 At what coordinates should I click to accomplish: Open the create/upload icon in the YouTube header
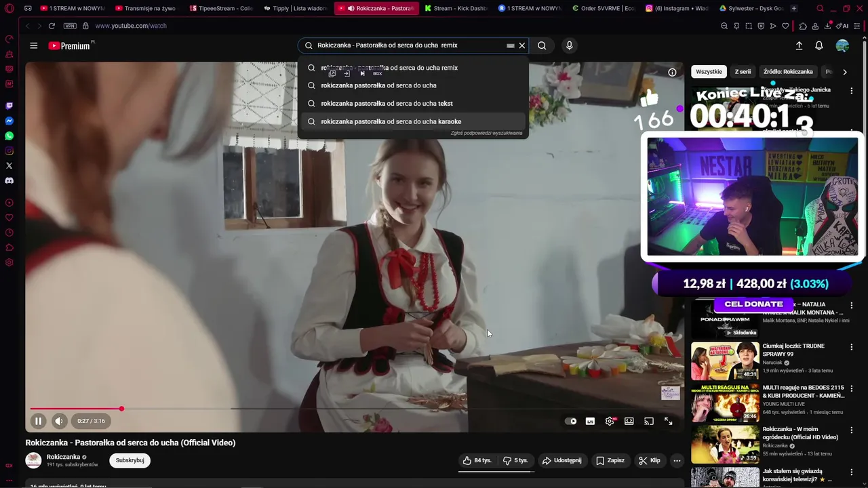tap(799, 45)
